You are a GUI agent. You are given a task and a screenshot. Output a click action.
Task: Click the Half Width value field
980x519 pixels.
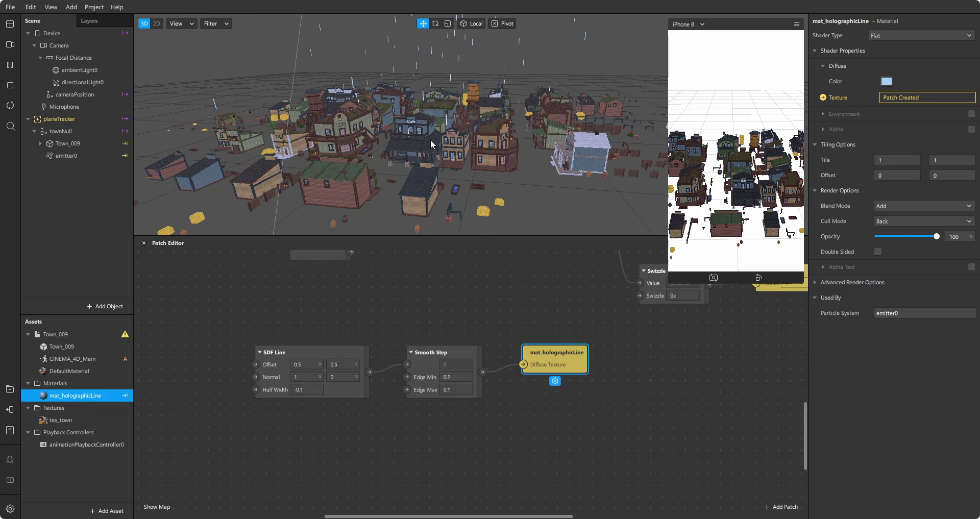[307, 389]
